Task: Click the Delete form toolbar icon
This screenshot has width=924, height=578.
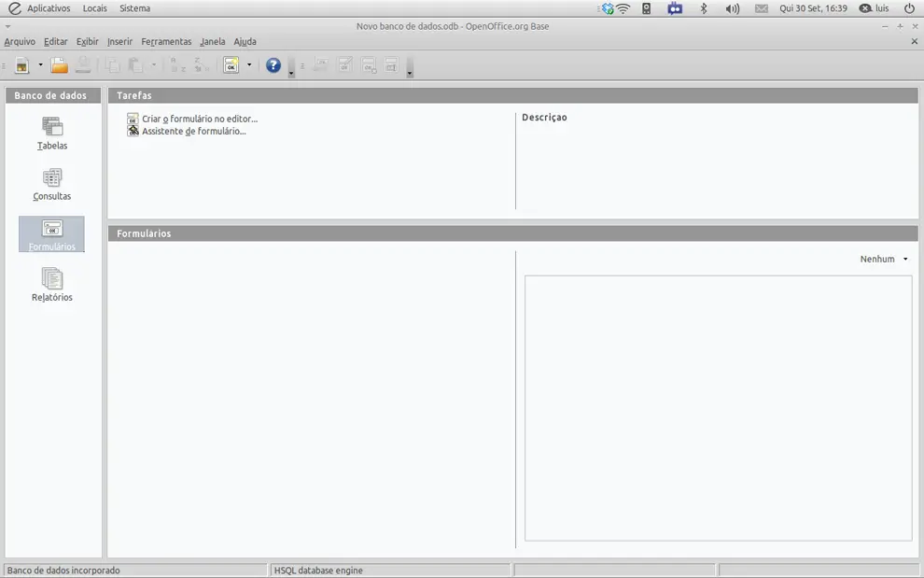Action: click(369, 64)
